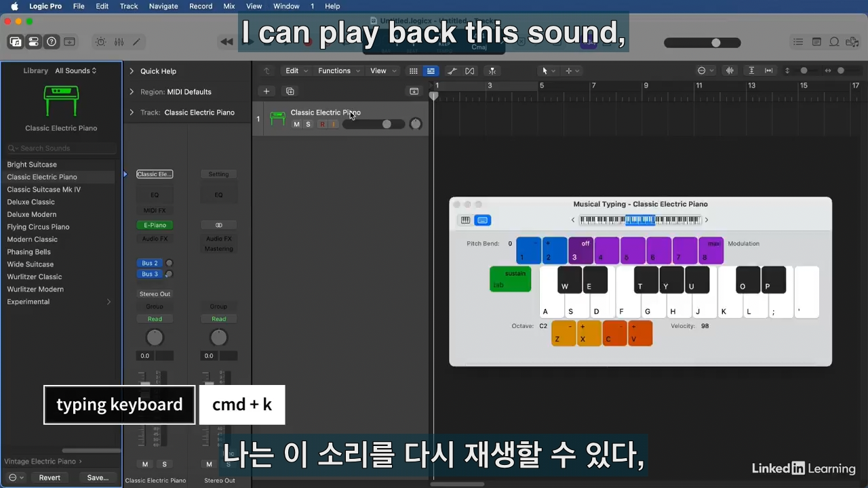This screenshot has width=868, height=488.
Task: Open Quick Help question mark button
Action: [52, 42]
